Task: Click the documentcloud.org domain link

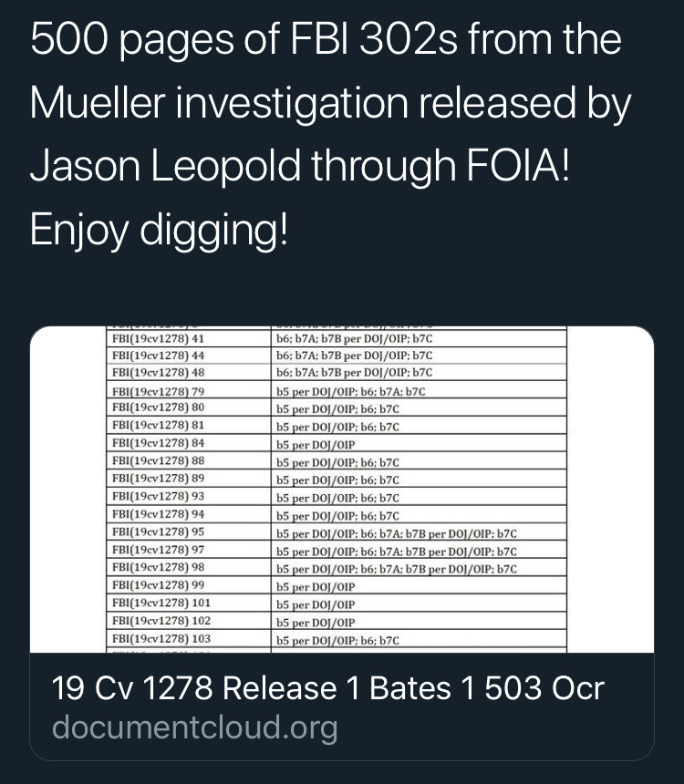Action: (x=194, y=727)
